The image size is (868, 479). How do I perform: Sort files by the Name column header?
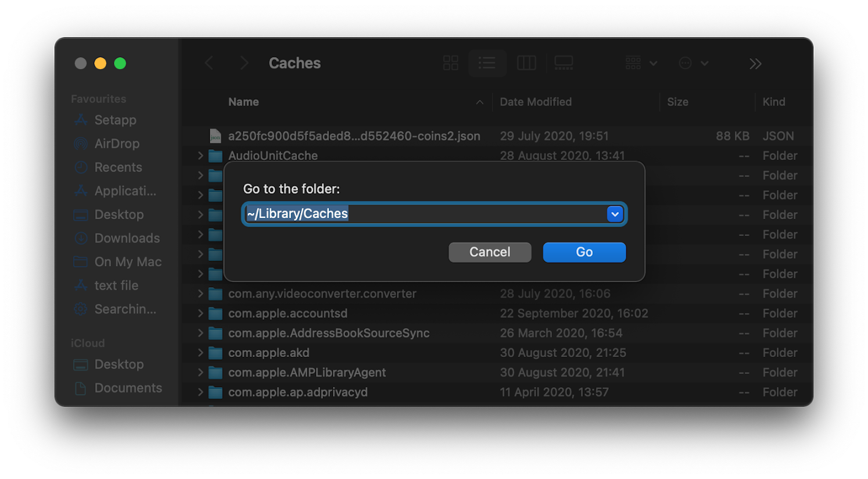pos(243,102)
